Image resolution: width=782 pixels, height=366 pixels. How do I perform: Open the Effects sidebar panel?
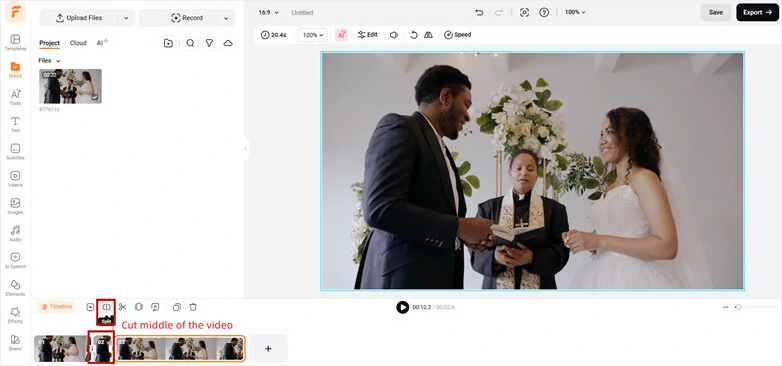click(15, 315)
